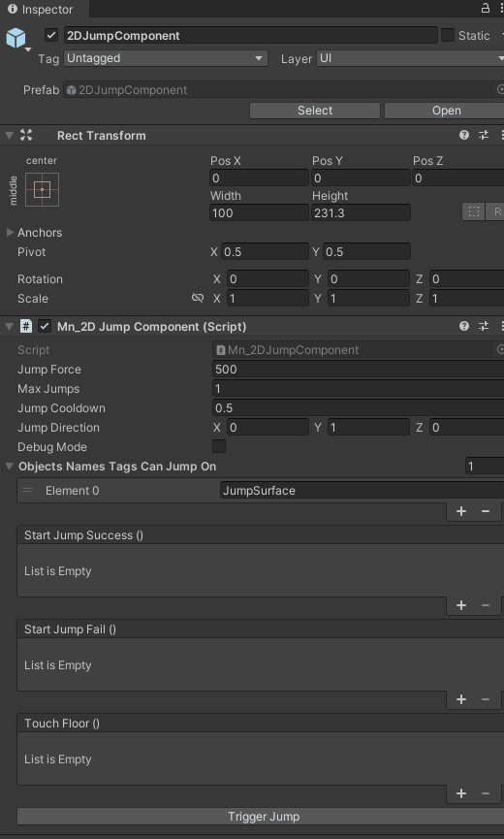
Task: Toggle the 2DJumpComponent active checkbox
Action: (x=51, y=35)
